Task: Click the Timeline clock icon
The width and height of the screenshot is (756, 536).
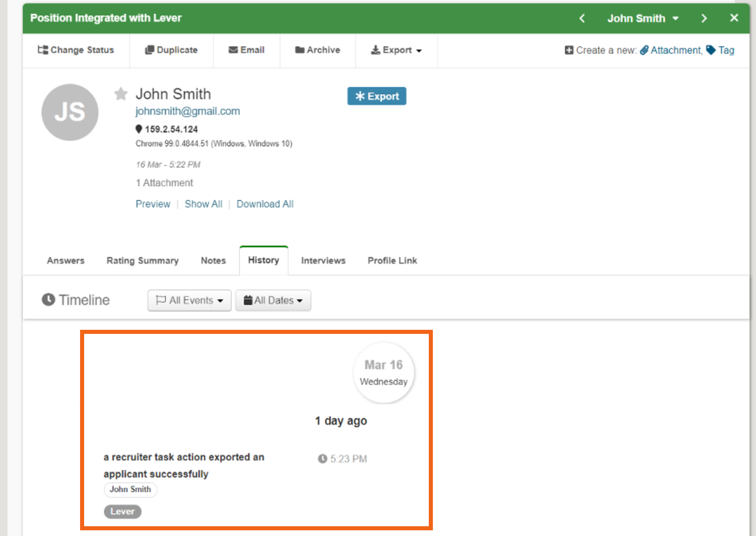Action: pyautogui.click(x=49, y=300)
